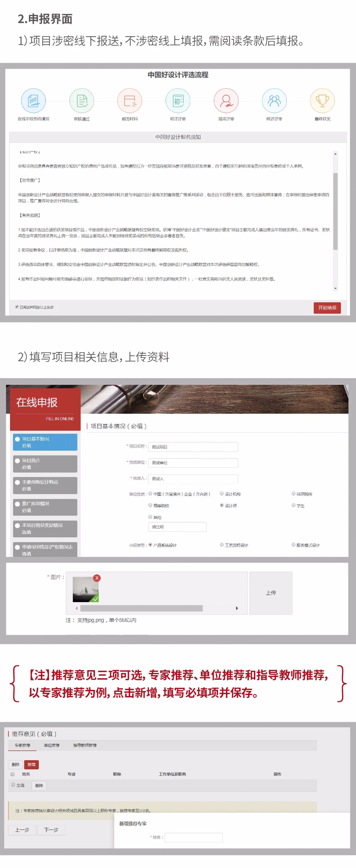This screenshot has width=356, height=868.
Task: Select 其他 unit type radio
Action: 150,517
